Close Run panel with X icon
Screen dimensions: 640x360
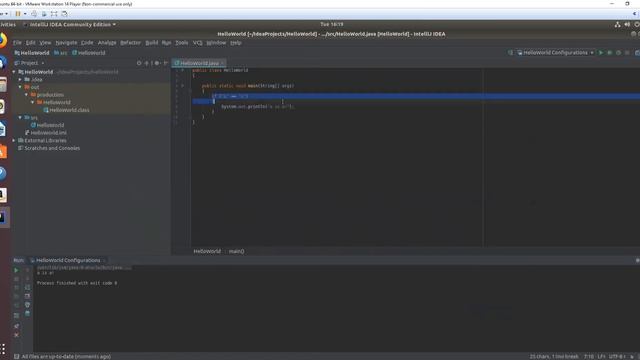click(16, 335)
